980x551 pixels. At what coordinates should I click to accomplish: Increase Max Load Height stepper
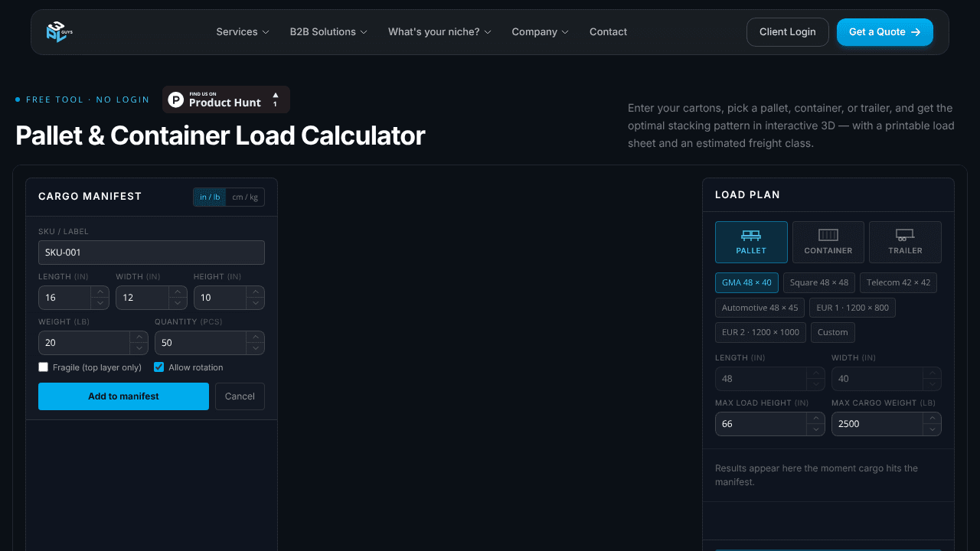pos(816,418)
